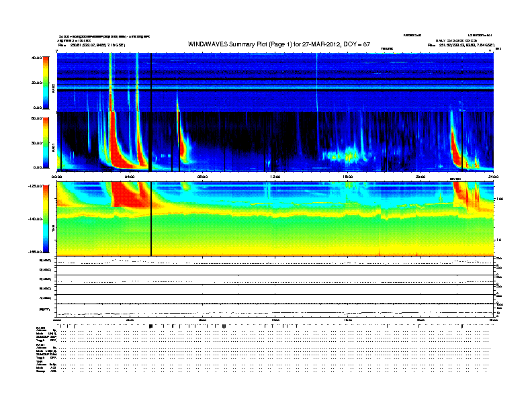
Task: Click the 10 label on TNR right axis
Action: coord(500,240)
